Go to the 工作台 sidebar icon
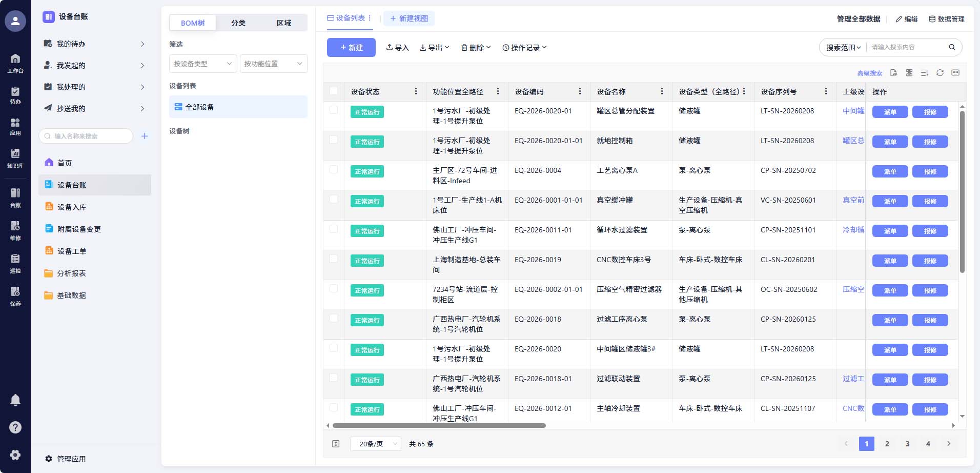Screen dimensions: 980x473 [15, 63]
